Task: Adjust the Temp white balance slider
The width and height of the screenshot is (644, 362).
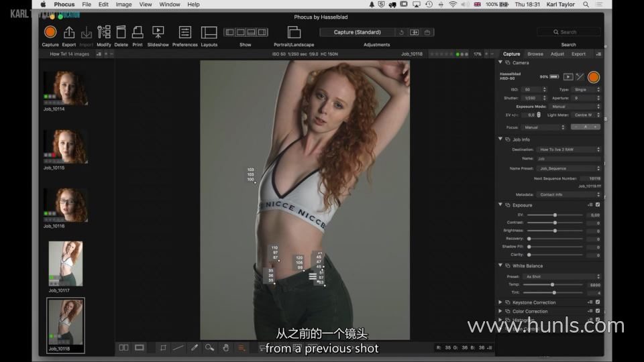Action: point(552,284)
